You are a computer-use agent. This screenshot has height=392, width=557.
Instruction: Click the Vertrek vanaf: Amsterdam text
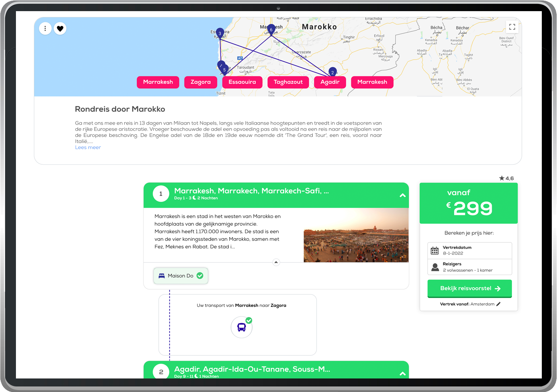coord(467,304)
